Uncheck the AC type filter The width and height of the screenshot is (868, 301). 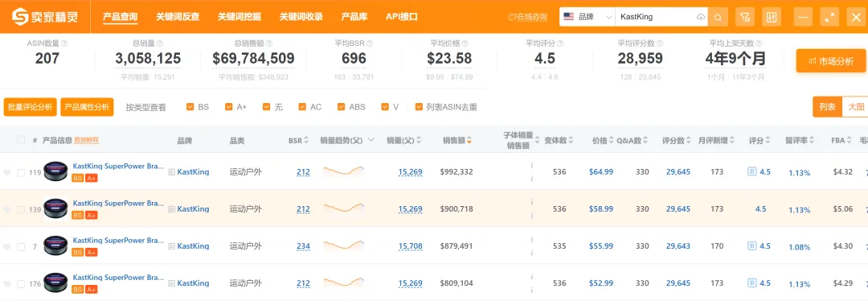302,107
